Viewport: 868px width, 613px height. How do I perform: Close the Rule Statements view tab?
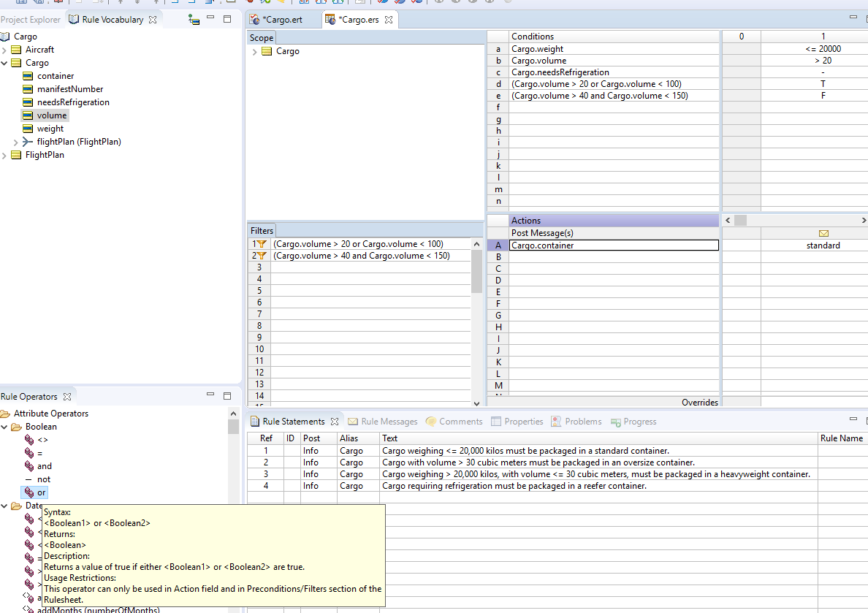[x=335, y=422]
